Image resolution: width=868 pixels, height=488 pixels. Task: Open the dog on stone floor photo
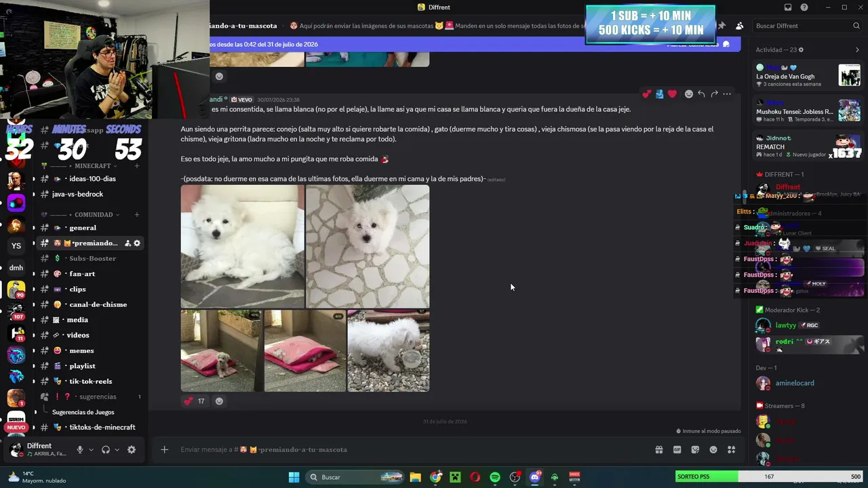pyautogui.click(x=368, y=247)
